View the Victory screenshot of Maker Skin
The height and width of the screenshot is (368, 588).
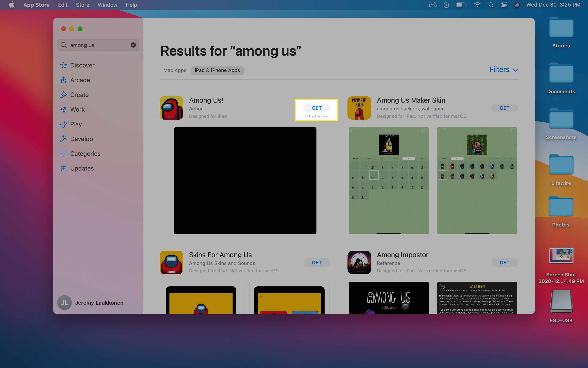[x=389, y=181]
